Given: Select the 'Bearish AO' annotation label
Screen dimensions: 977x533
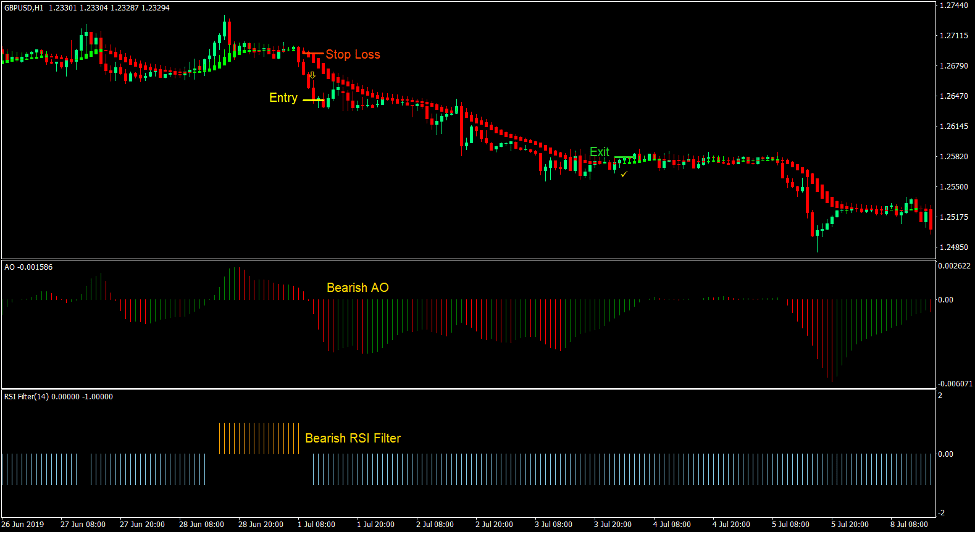Looking at the screenshot, I should point(358,287).
